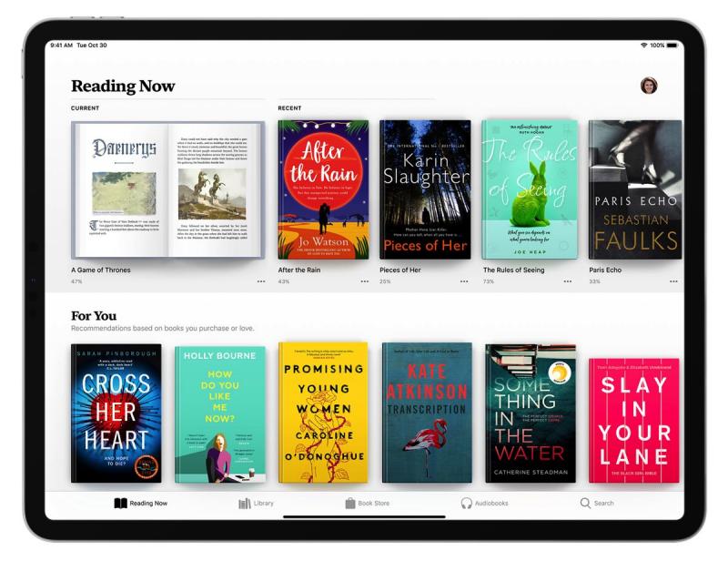The height and width of the screenshot is (561, 728).
Task: Open After the Rain book cover
Action: pyautogui.click(x=323, y=189)
